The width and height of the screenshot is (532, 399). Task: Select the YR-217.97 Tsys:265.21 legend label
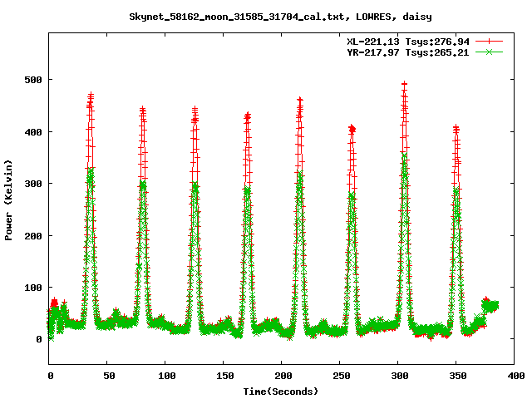408,52
